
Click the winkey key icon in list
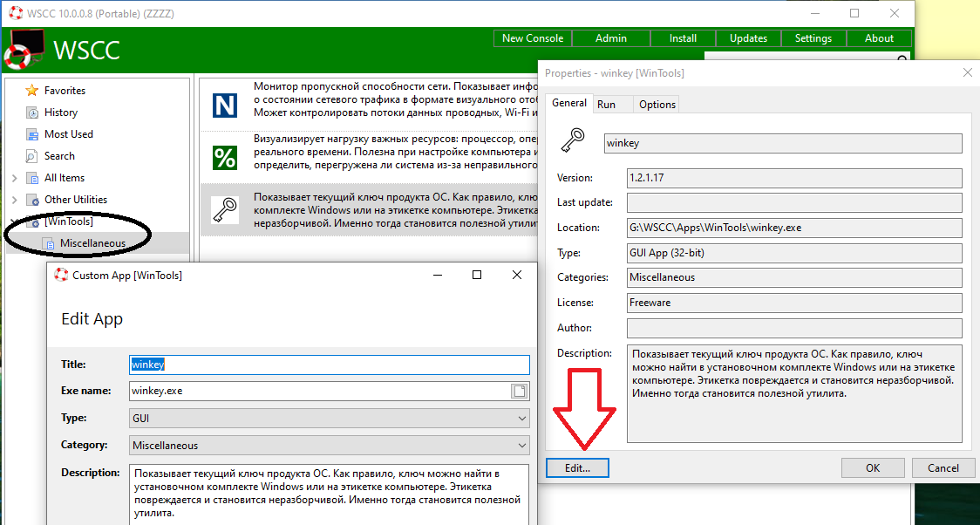(225, 210)
